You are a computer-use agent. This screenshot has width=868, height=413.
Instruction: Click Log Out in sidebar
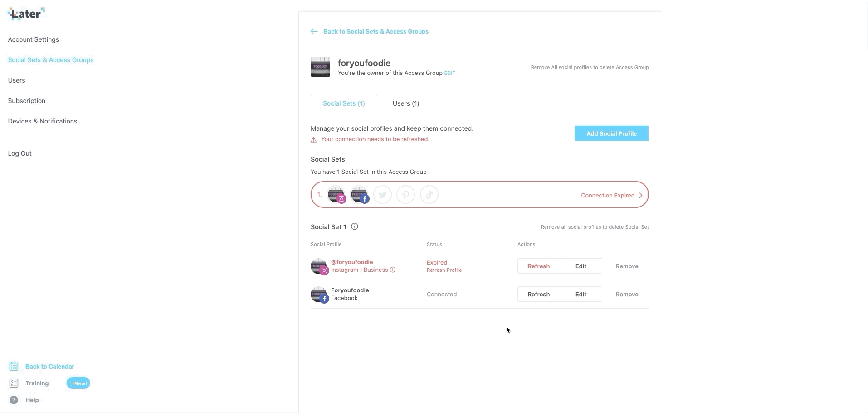click(20, 153)
